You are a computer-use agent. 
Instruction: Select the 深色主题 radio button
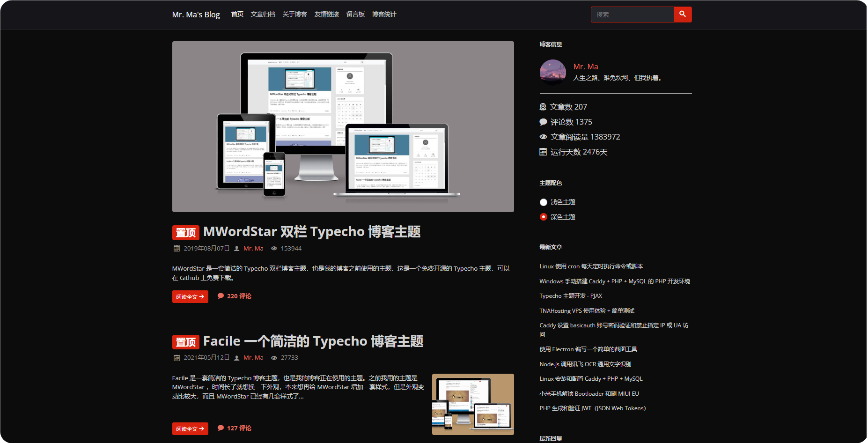pos(544,217)
